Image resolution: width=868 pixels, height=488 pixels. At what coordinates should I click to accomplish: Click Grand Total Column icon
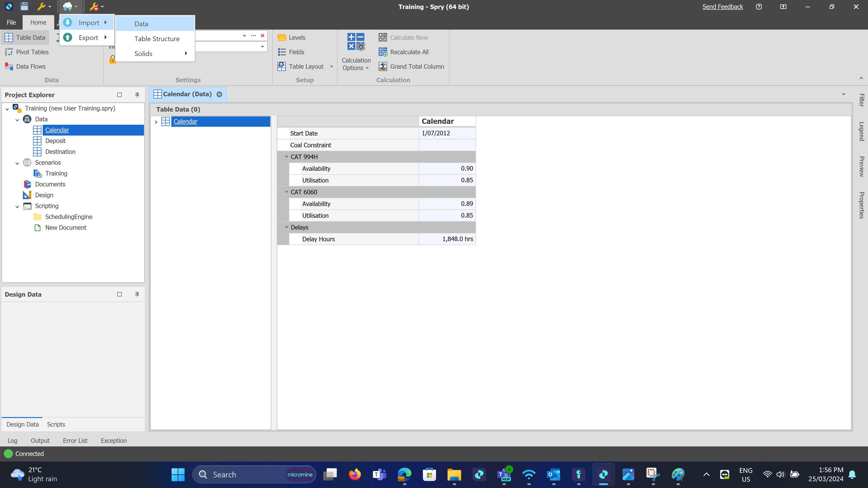click(383, 66)
